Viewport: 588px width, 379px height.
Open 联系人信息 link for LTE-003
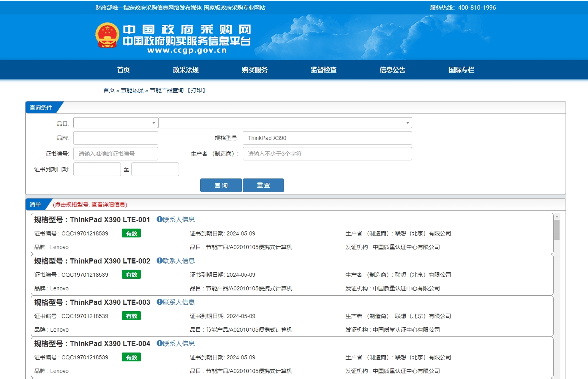[x=179, y=302]
